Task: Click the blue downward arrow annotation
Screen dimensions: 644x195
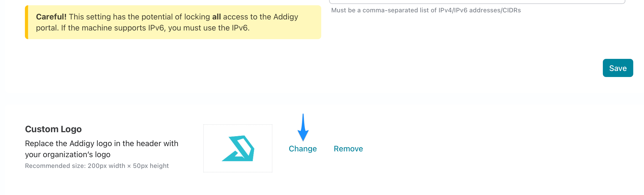Action: (303, 127)
